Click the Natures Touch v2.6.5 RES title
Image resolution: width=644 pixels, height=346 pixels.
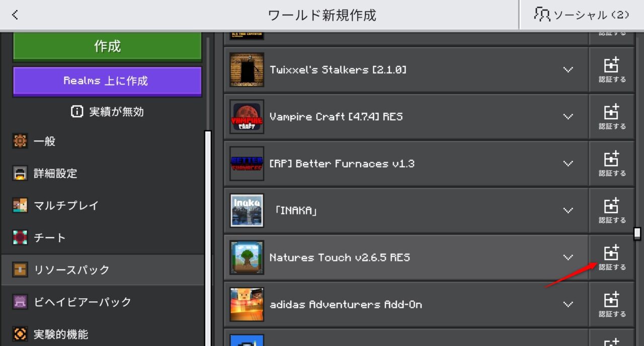point(340,257)
